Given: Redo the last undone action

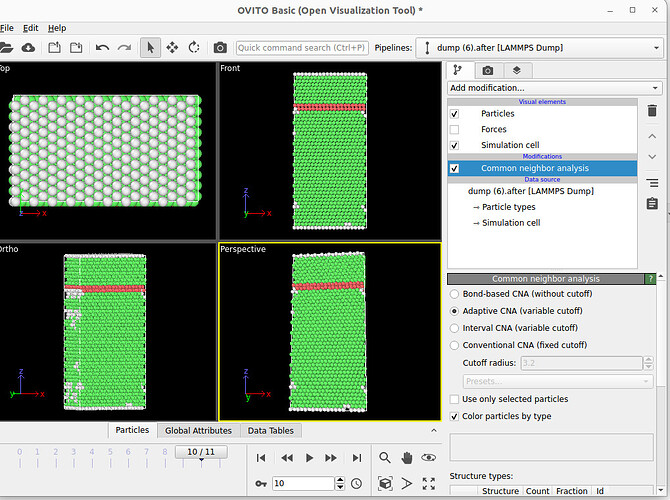Looking at the screenshot, I should [124, 47].
